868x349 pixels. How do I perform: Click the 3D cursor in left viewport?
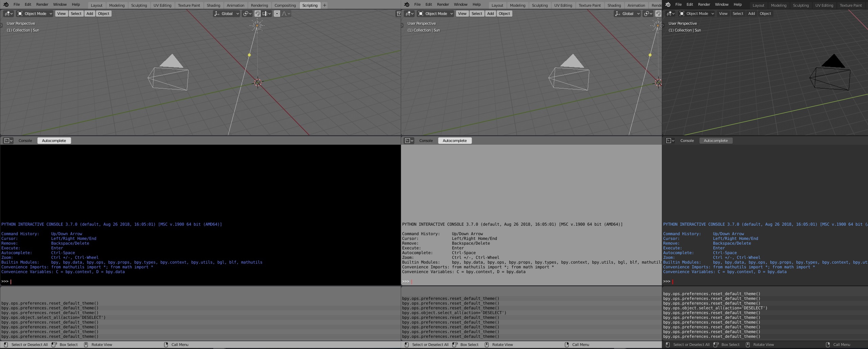pos(258,82)
